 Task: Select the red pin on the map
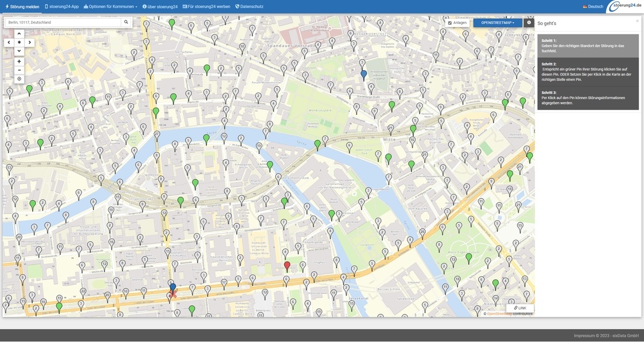tap(287, 266)
